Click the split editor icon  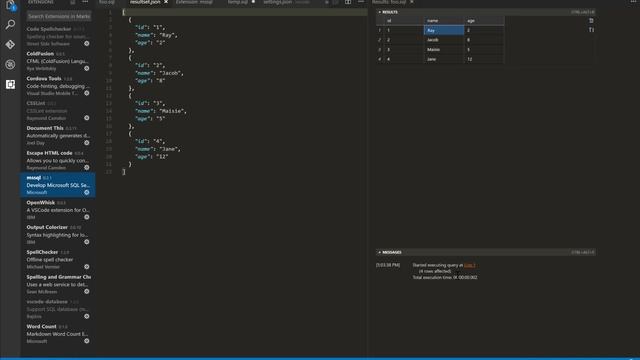tap(348, 2)
